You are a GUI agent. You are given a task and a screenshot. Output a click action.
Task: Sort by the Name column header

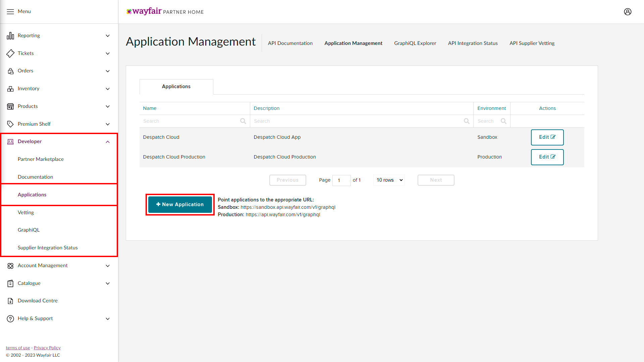(150, 108)
